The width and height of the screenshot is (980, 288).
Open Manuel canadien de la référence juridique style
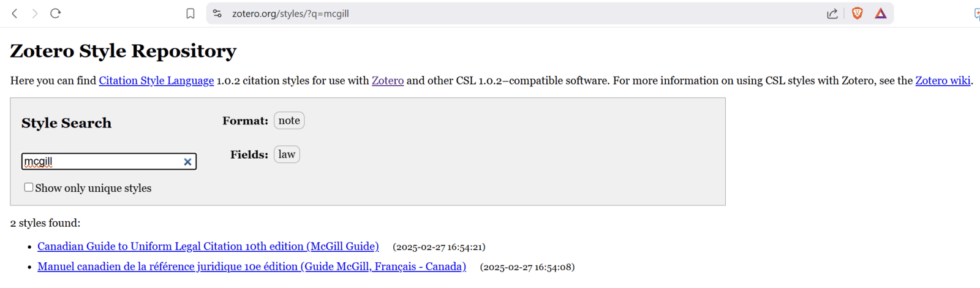click(252, 267)
